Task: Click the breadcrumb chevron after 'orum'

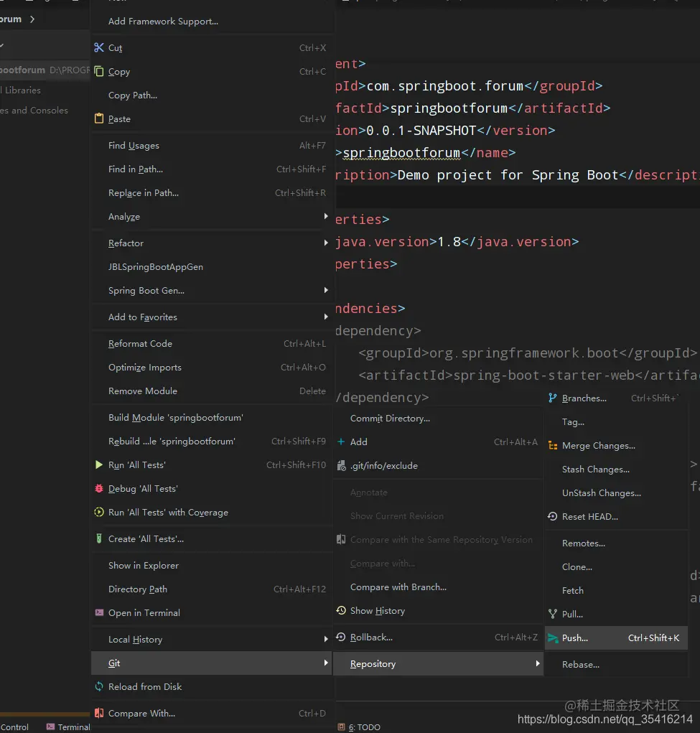Action: coord(32,19)
